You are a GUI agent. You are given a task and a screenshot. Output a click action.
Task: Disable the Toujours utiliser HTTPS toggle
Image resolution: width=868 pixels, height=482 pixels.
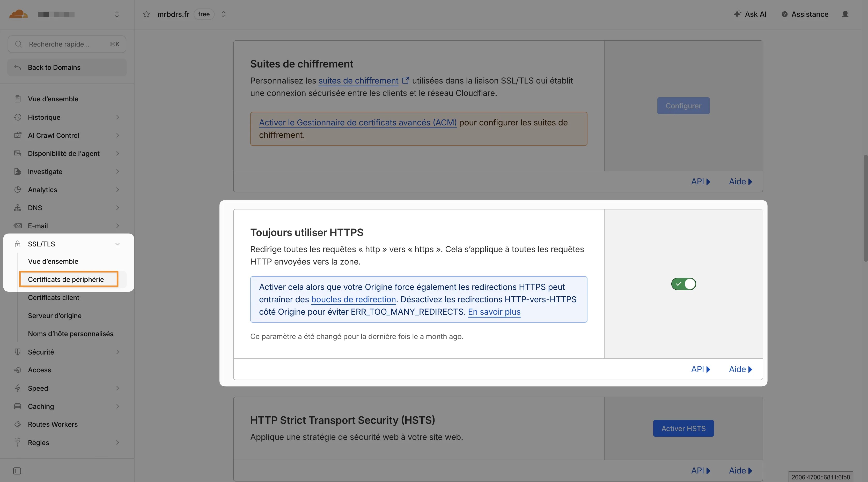pos(683,284)
